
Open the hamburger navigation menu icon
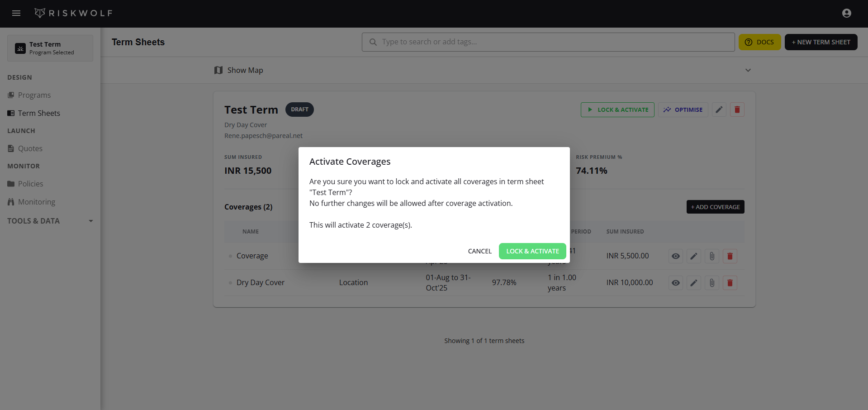click(16, 13)
